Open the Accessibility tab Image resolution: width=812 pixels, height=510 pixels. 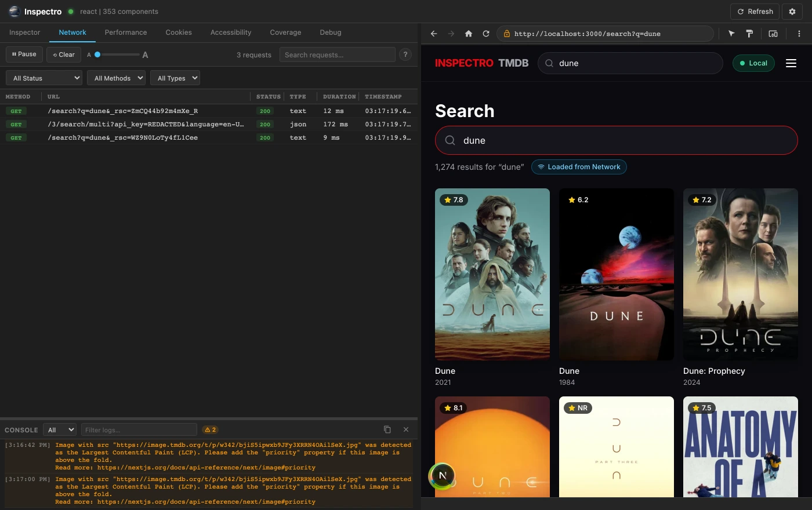[231, 32]
